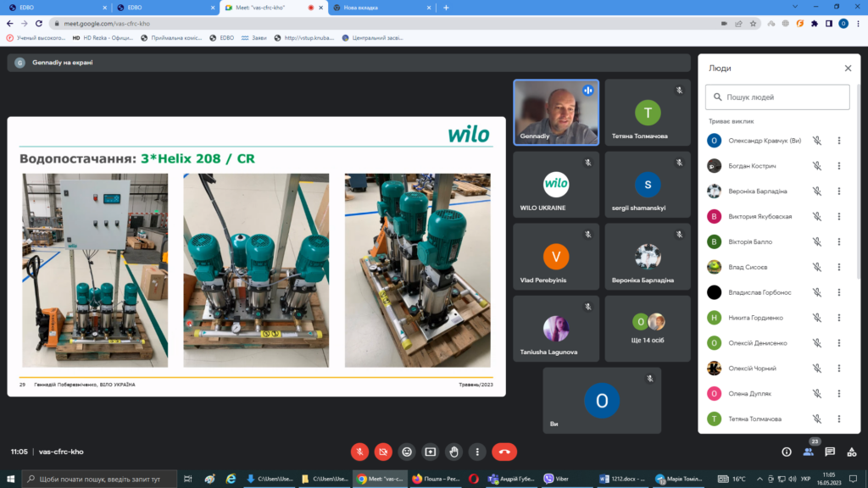Open emoji reactions button
Viewport: 868px width, 488px height.
coord(407,452)
